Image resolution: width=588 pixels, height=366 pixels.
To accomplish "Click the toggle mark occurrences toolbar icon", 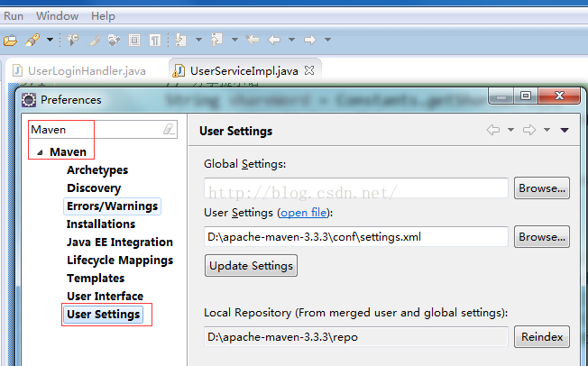I will (73, 40).
